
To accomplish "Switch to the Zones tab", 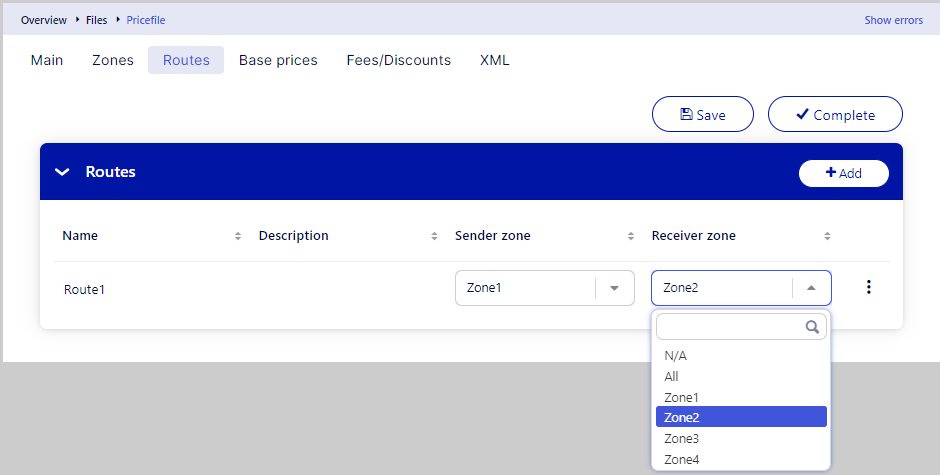I will pos(113,60).
